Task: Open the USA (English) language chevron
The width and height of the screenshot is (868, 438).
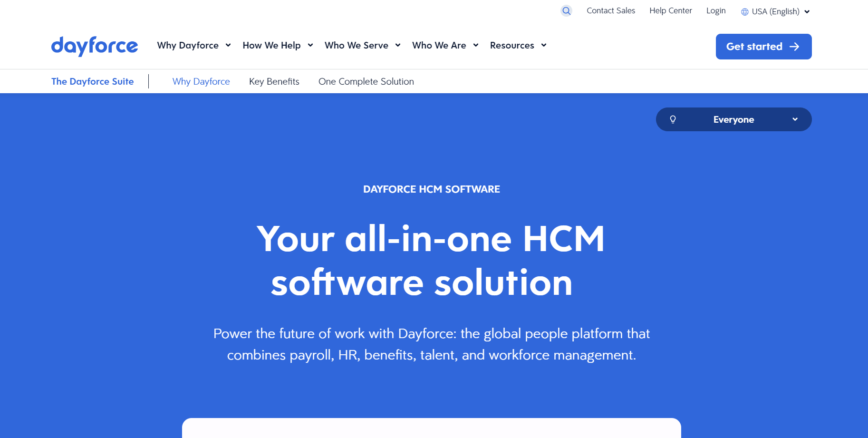Action: (807, 12)
